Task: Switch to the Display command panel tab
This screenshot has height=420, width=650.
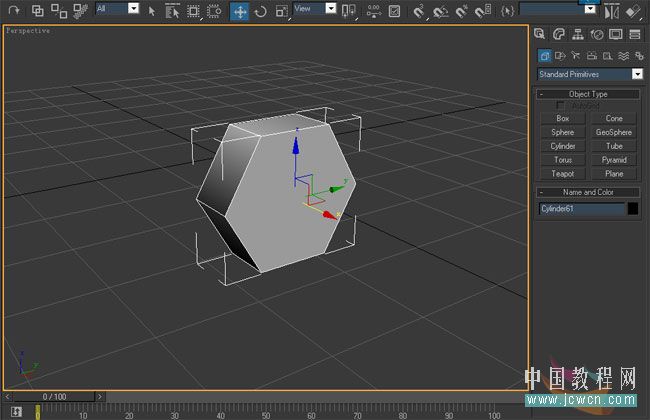Action: point(616,34)
